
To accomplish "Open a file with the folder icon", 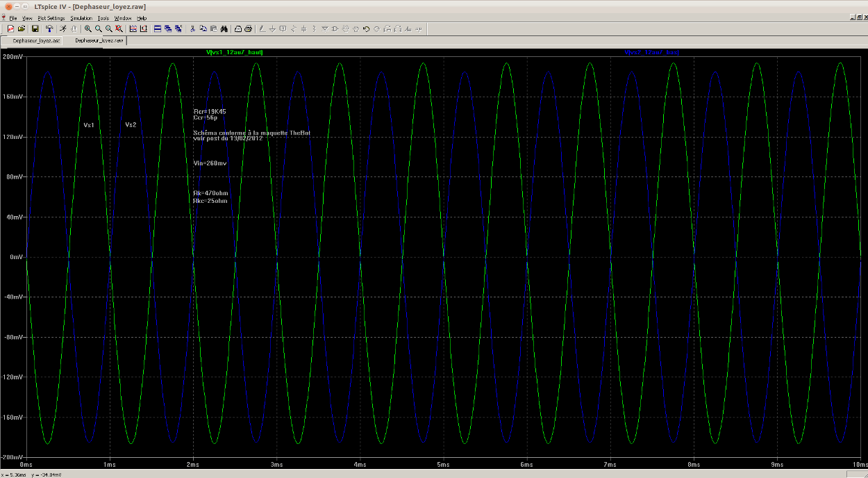I will click(x=22, y=28).
